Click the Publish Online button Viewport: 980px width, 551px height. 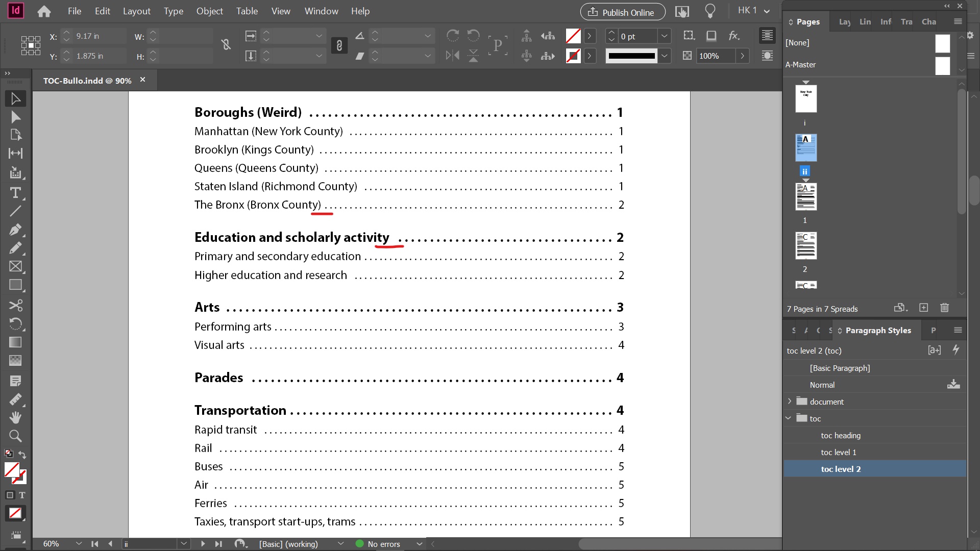622,12
